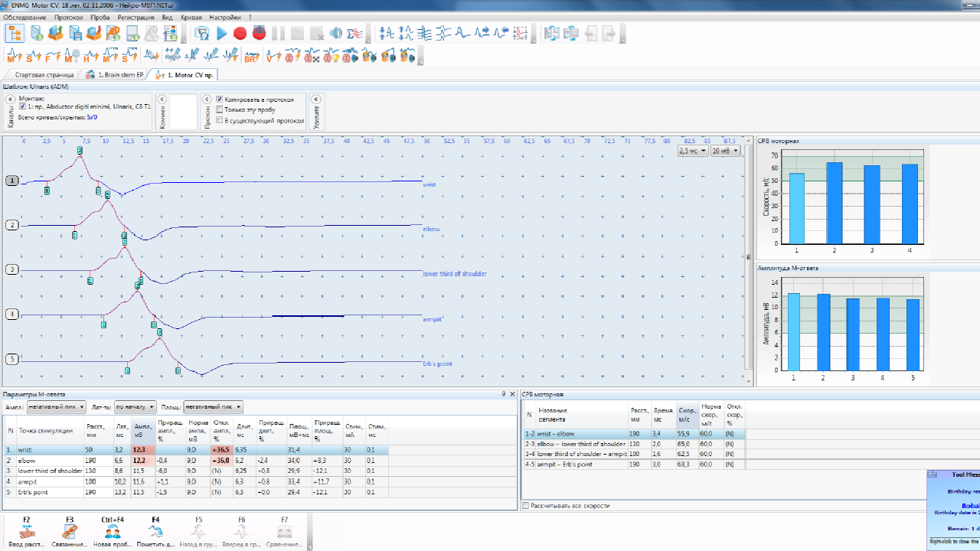Click the BR blink reflex icon
The height and width of the screenshot is (551, 980).
[251, 55]
